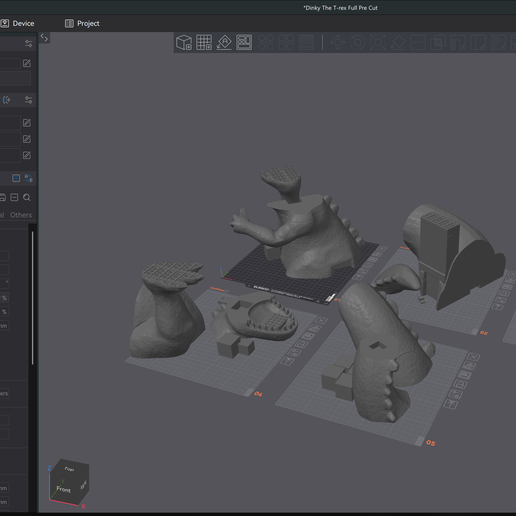Screen dimensions: 516x516
Task: Click the Add model cube icon
Action: (184, 42)
